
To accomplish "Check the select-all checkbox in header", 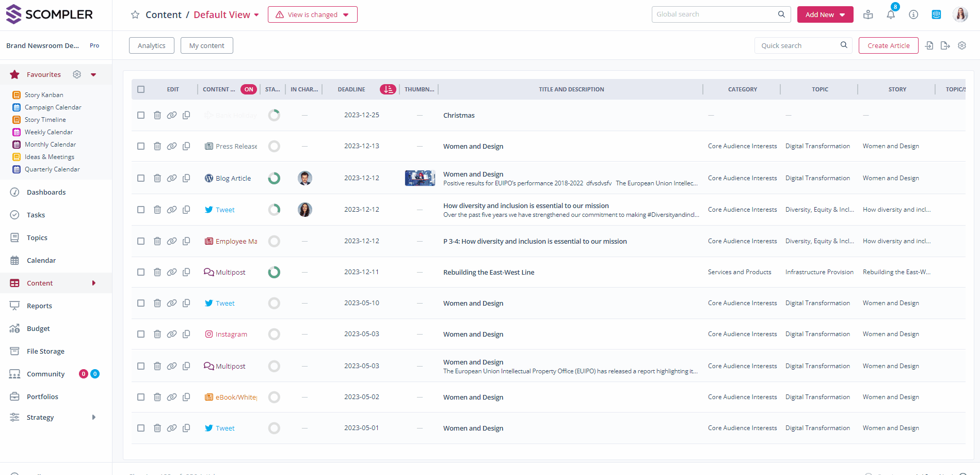I will coord(141,89).
